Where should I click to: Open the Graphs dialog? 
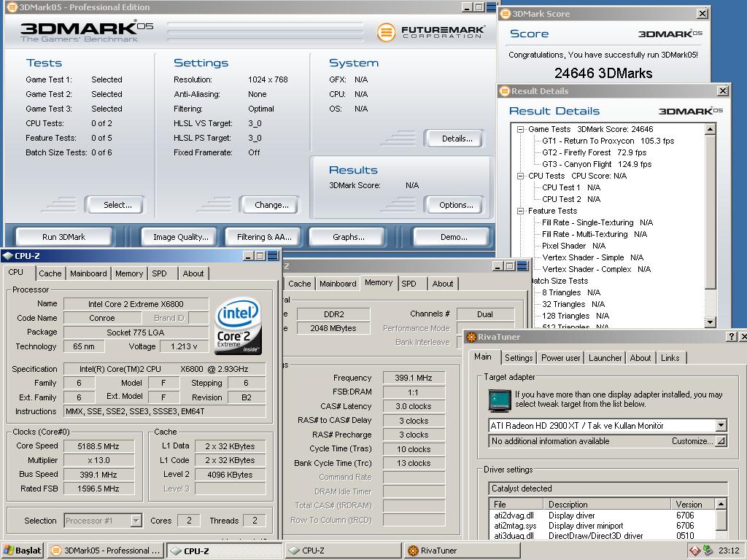[348, 237]
